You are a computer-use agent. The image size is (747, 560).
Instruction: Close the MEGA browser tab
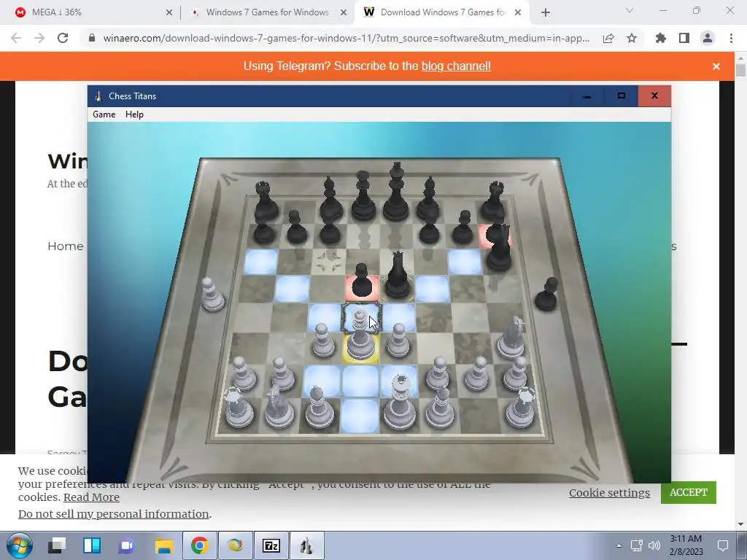pyautogui.click(x=169, y=12)
